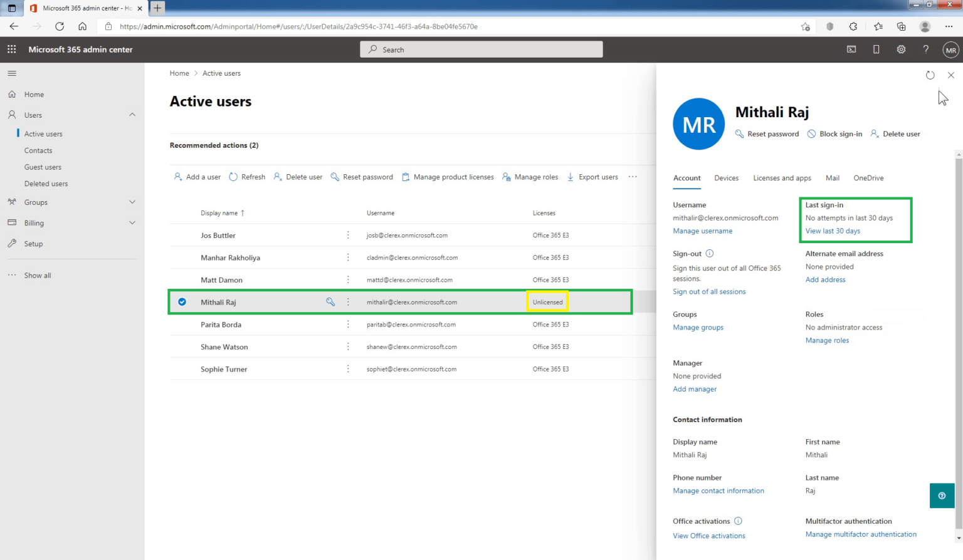
Task: Switch to the Devices tab
Action: [x=725, y=178]
